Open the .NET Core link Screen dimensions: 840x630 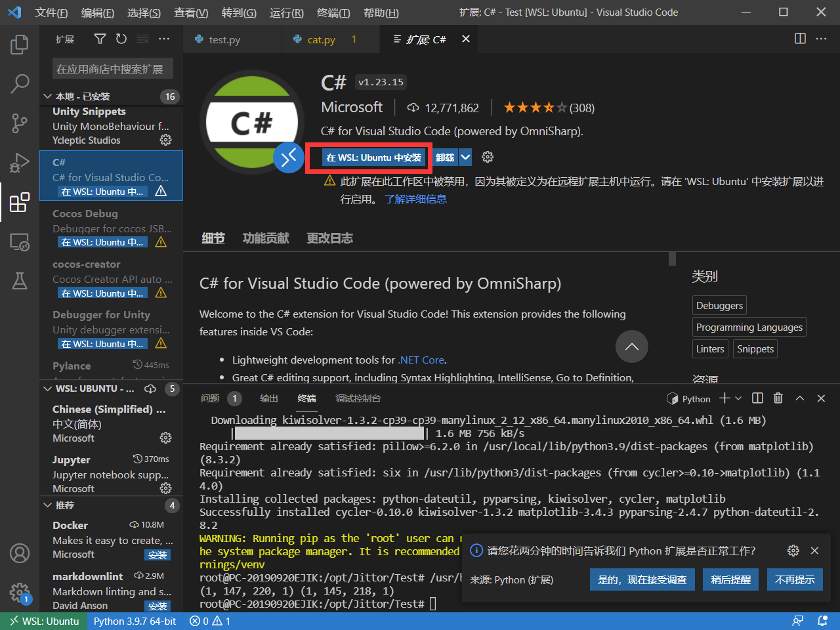[421, 360]
